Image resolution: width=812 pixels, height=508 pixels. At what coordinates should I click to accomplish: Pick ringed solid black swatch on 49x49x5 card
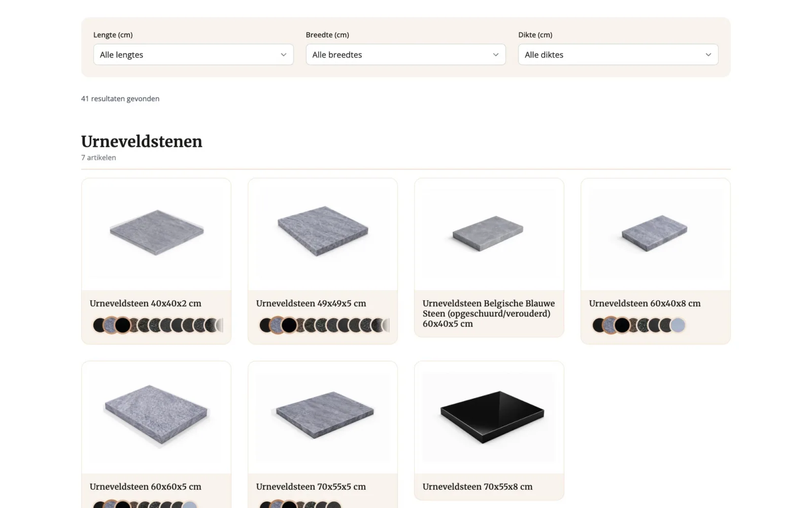tap(289, 325)
